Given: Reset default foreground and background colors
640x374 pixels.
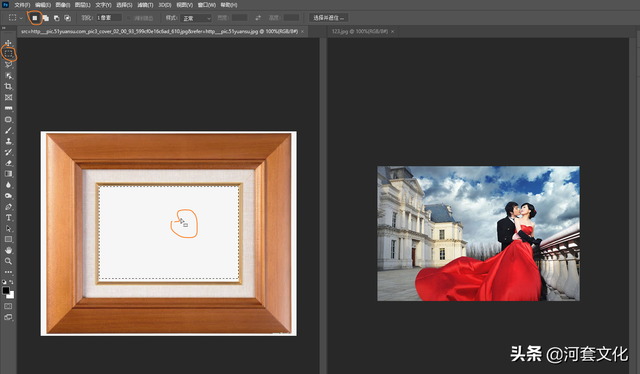Looking at the screenshot, I should coord(4,282).
